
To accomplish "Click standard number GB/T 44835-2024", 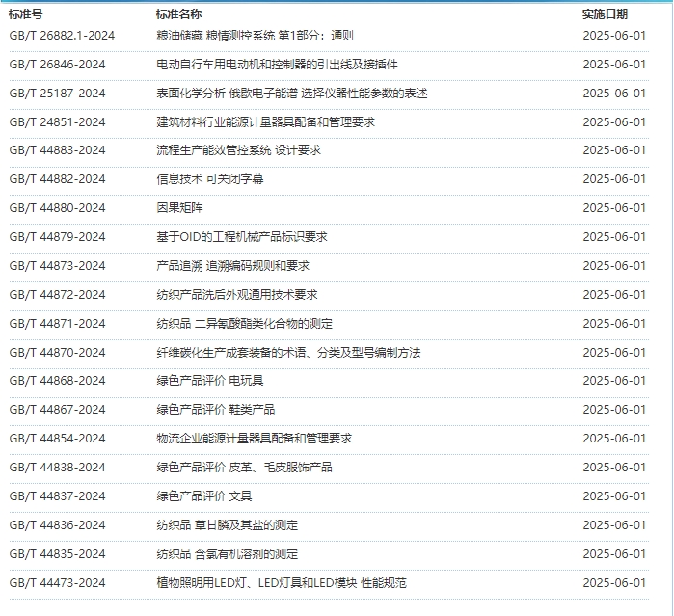I will point(57,554).
